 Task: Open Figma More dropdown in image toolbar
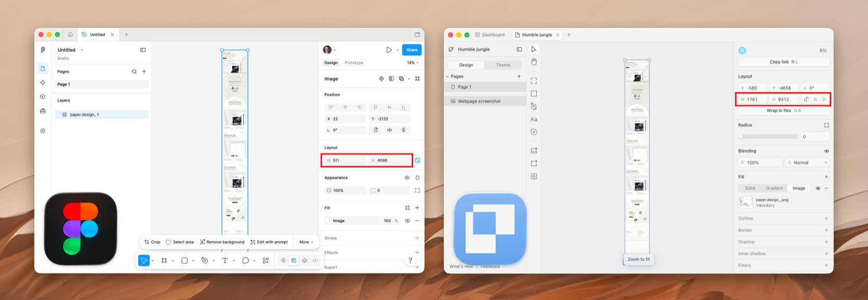pyautogui.click(x=306, y=242)
